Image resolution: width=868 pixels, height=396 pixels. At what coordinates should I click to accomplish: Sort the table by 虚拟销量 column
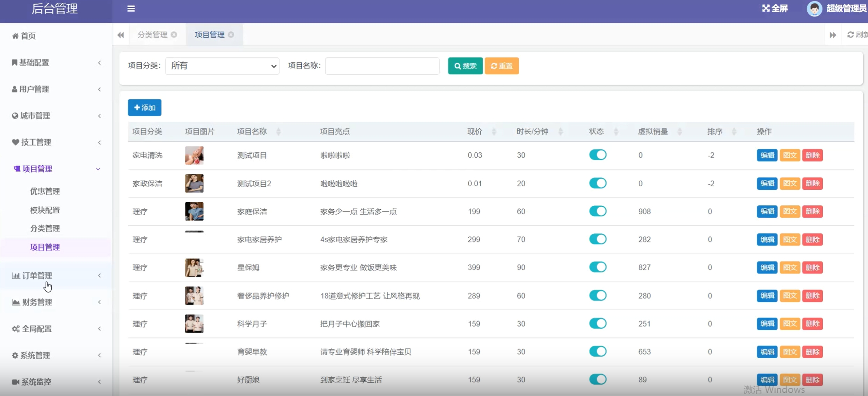[x=680, y=131]
